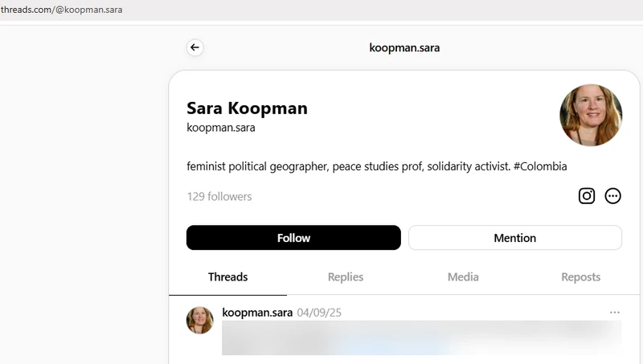Open the Media tab
643x364 pixels.
click(463, 277)
